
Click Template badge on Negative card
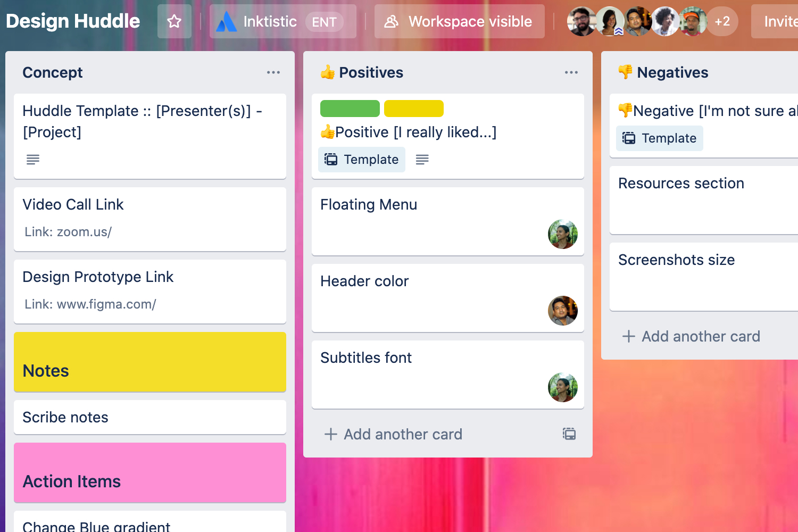click(x=660, y=138)
